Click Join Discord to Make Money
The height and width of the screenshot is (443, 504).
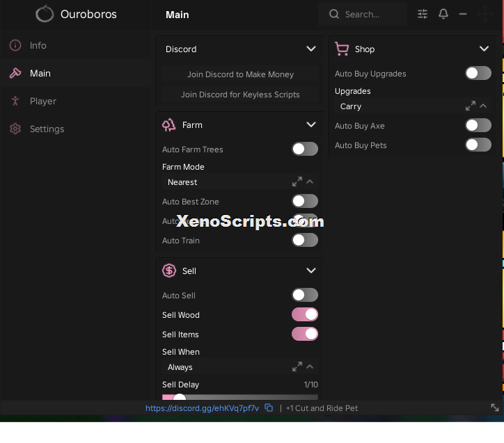240,74
